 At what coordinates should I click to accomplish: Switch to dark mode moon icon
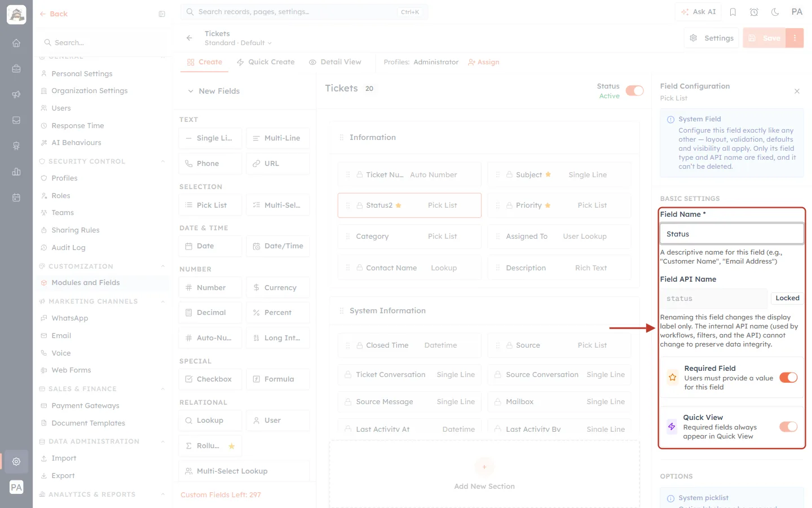click(775, 12)
